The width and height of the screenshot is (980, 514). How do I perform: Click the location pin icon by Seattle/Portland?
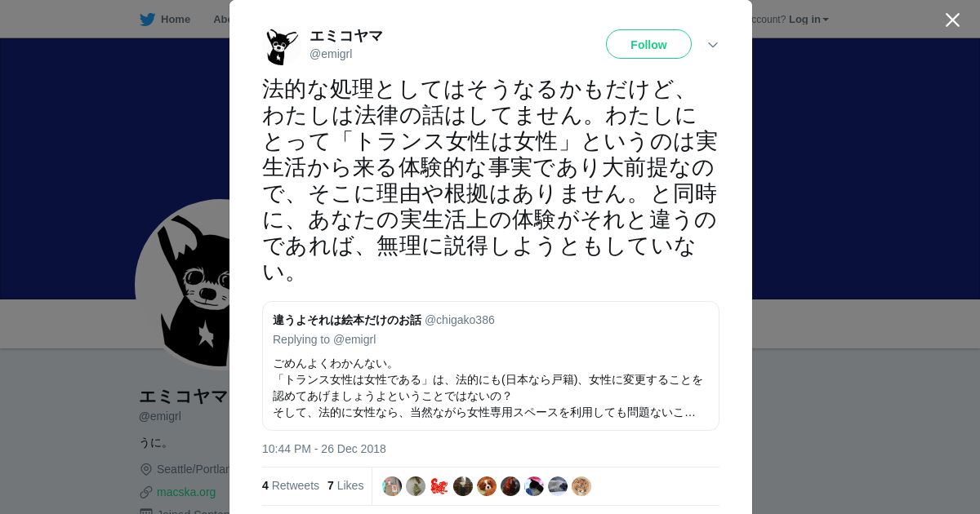pos(146,469)
